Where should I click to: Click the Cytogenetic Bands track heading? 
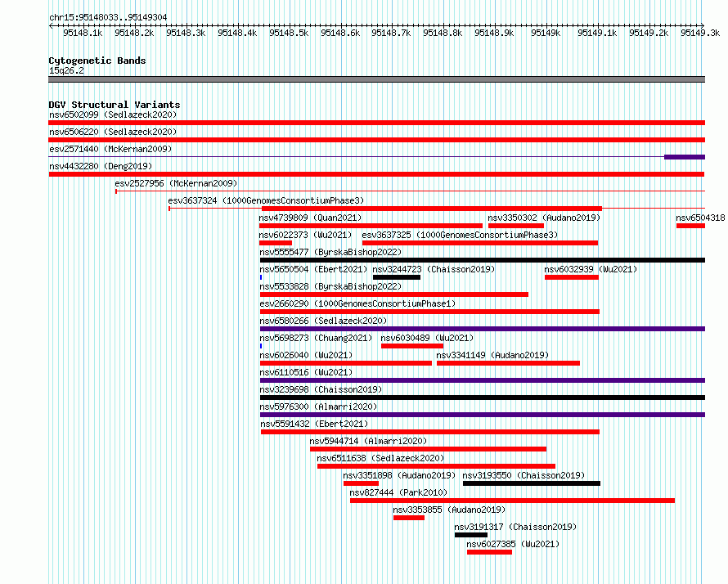(97, 61)
